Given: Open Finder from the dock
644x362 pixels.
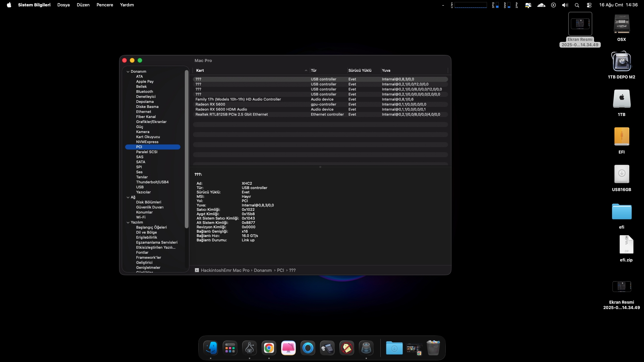Looking at the screenshot, I should pos(211,348).
